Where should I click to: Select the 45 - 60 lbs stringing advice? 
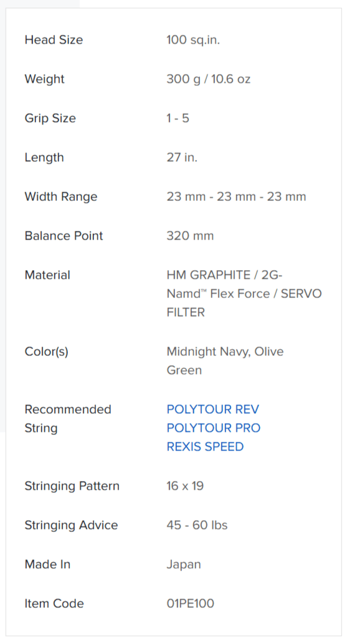[197, 525]
